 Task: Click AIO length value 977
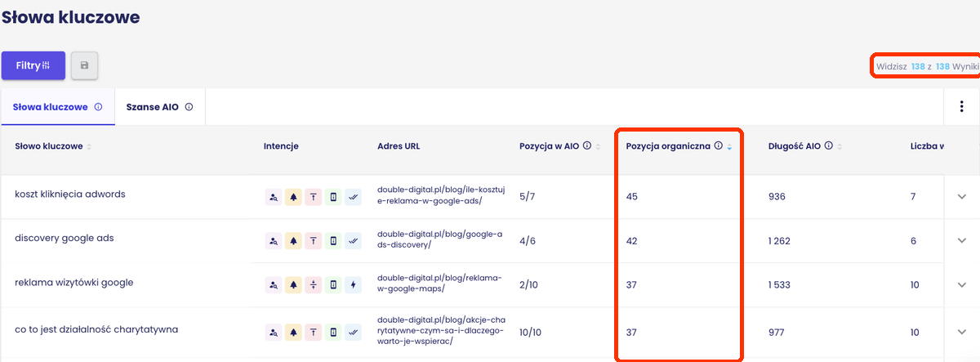tap(777, 333)
